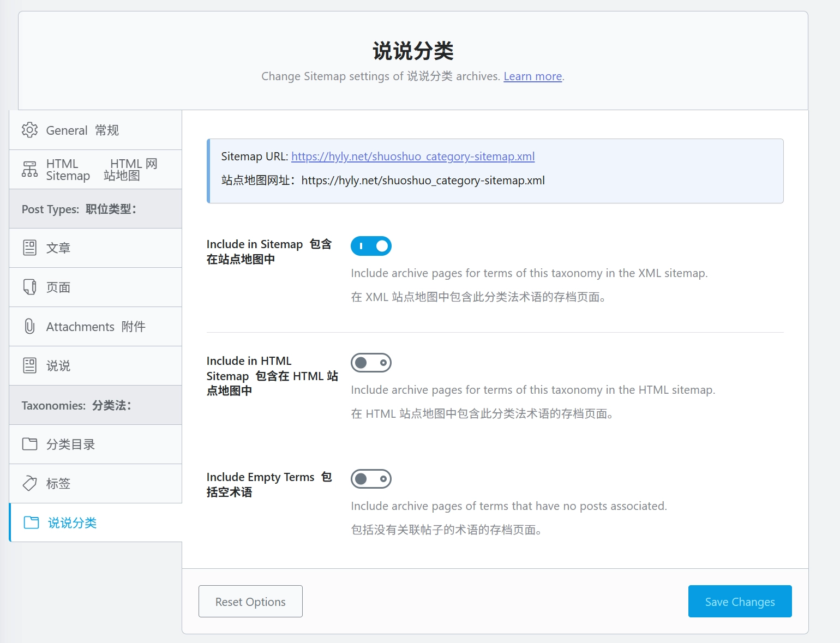The width and height of the screenshot is (840, 643).
Task: Switch to the 页面 post type tab
Action: (x=95, y=287)
